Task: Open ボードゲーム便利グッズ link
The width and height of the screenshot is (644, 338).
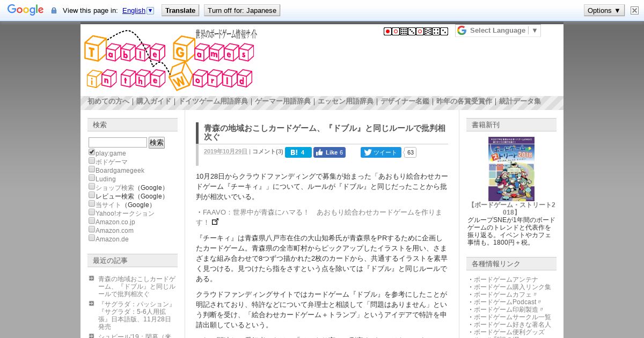Action: (x=509, y=332)
